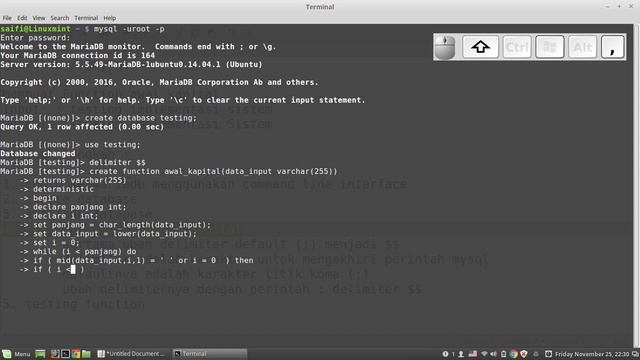Click the mouse icon in key overlay

445,47
